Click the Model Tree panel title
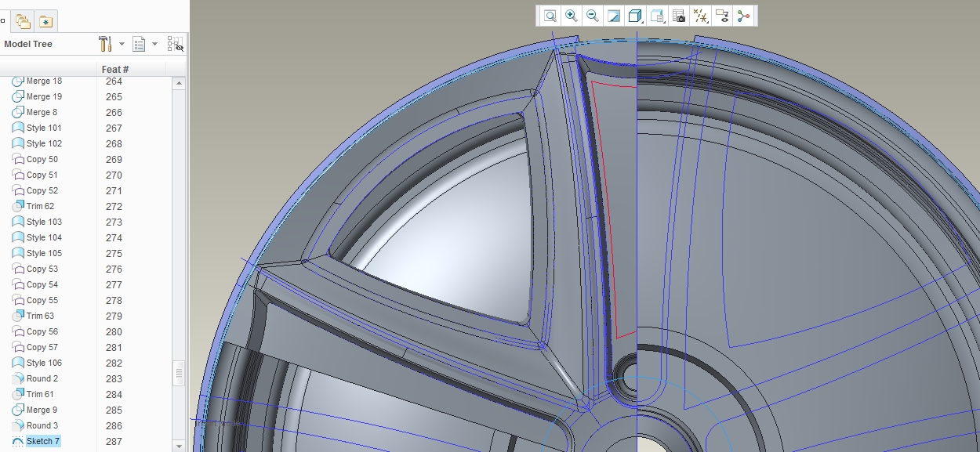980x452 pixels. pos(28,44)
